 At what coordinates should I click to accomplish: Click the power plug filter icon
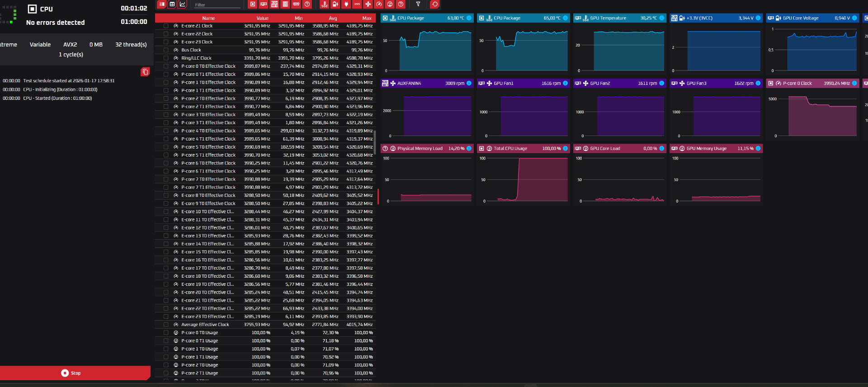click(346, 5)
